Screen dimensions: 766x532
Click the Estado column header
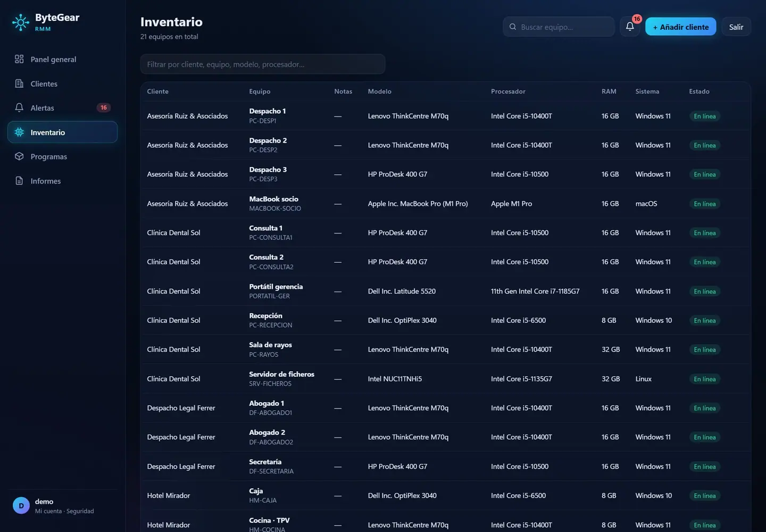(x=699, y=92)
